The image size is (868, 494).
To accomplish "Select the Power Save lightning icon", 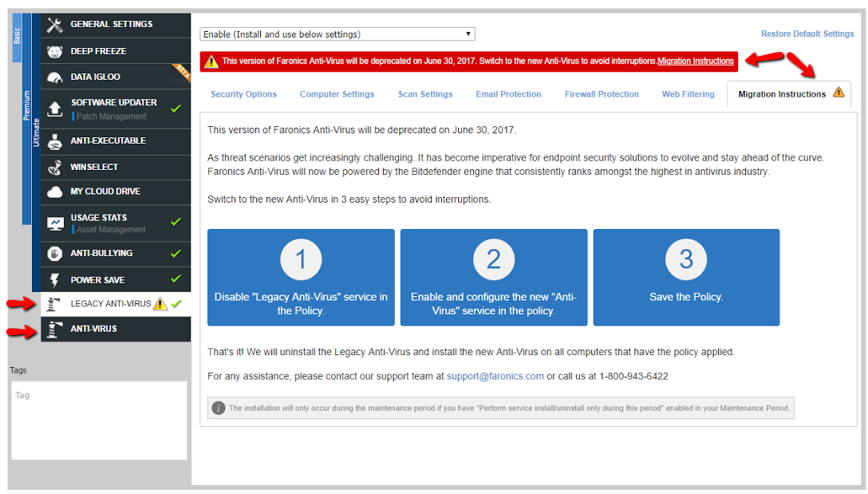I will (x=55, y=281).
